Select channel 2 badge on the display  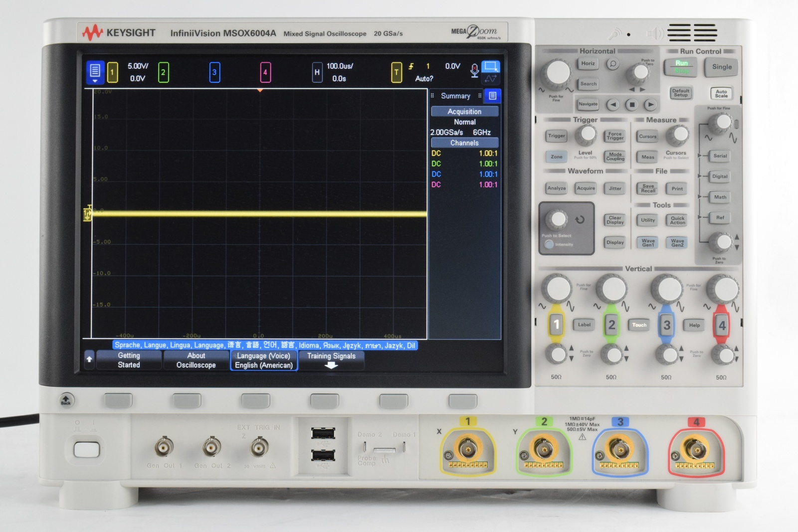163,72
